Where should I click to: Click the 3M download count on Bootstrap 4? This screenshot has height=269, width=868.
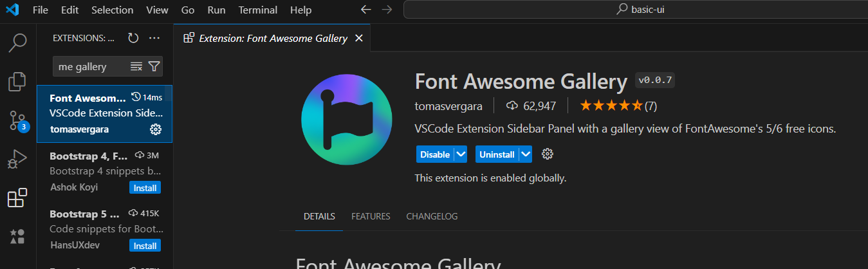[147, 156]
